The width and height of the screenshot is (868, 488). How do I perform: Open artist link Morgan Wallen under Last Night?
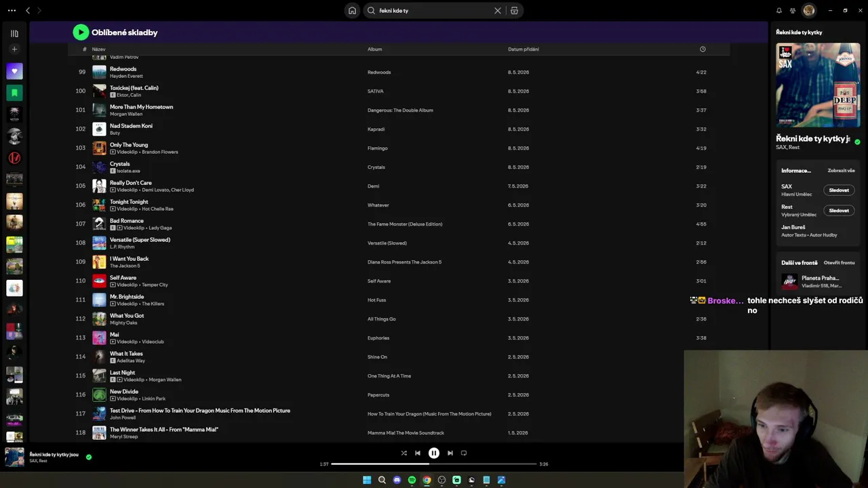coord(165,380)
